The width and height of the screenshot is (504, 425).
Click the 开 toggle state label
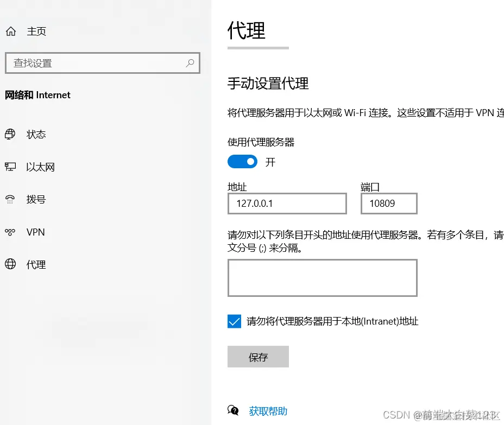tap(270, 162)
